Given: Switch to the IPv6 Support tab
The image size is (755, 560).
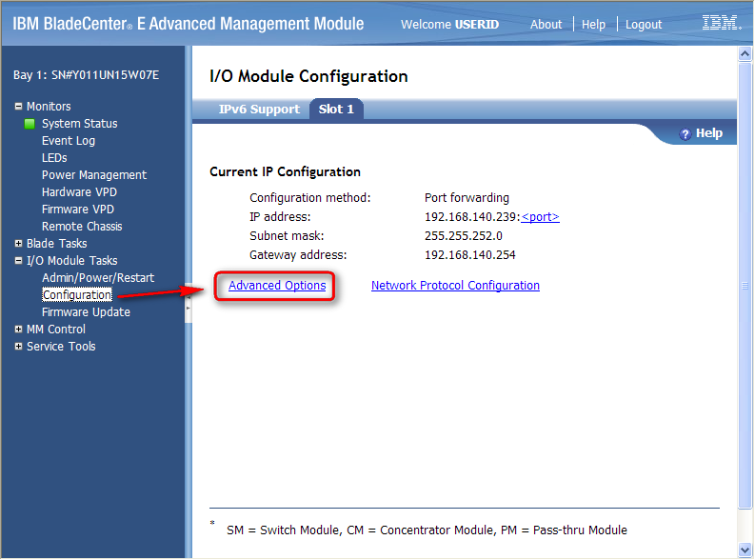Looking at the screenshot, I should 259,110.
